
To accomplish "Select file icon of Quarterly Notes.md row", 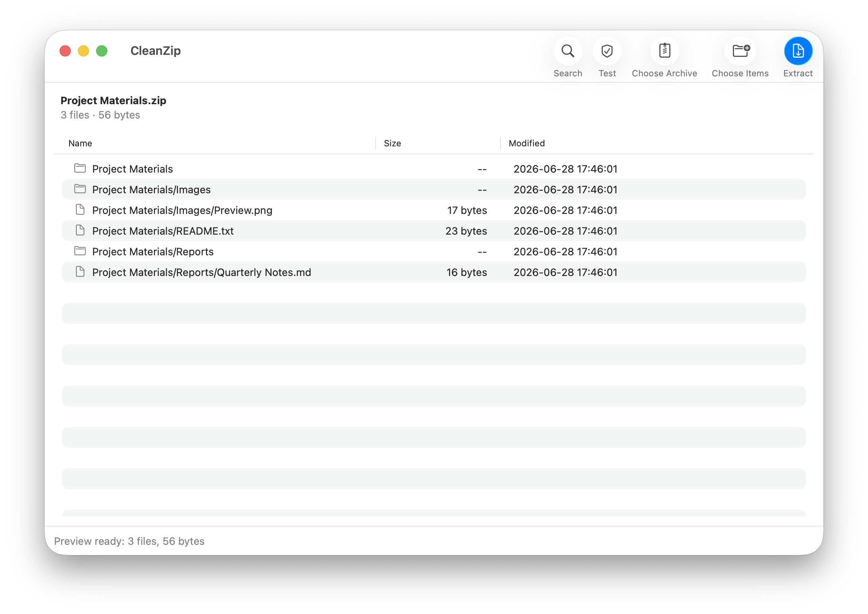I will tap(80, 272).
